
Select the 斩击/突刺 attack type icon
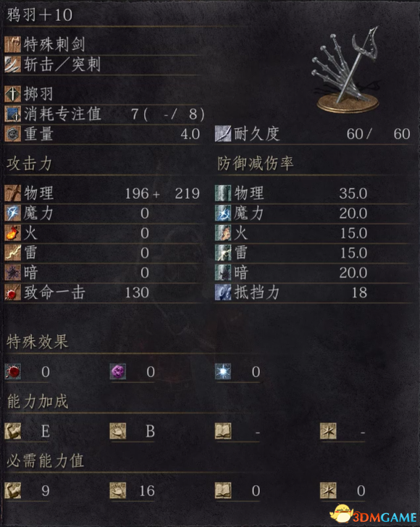[x=13, y=64]
